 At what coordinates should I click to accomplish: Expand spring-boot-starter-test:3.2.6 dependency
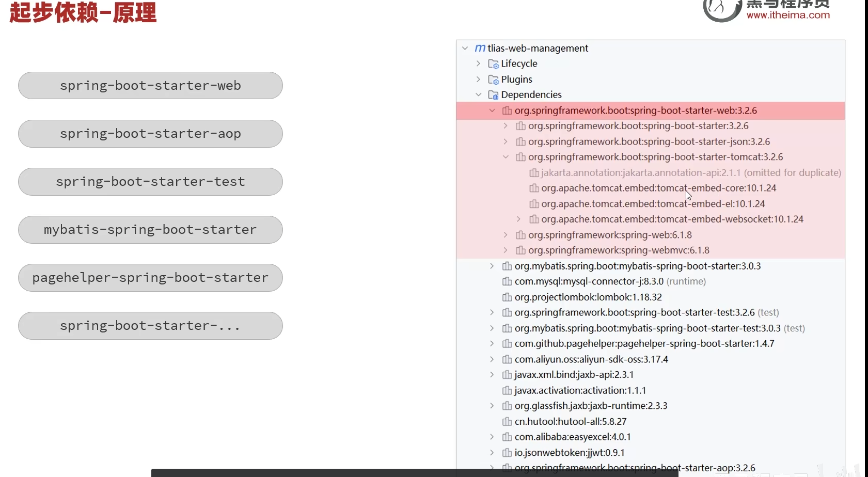[x=492, y=313]
